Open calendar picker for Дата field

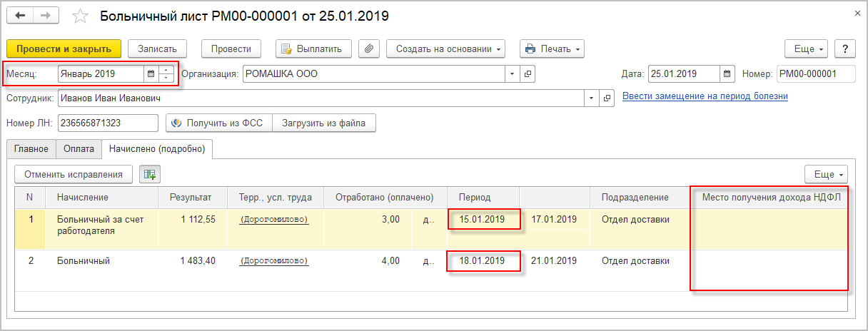(x=727, y=73)
